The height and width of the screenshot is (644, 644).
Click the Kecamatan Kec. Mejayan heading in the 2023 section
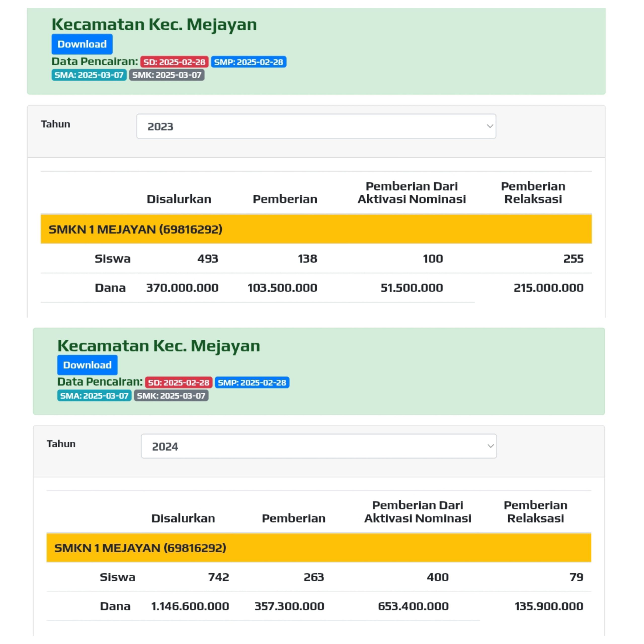pyautogui.click(x=154, y=24)
